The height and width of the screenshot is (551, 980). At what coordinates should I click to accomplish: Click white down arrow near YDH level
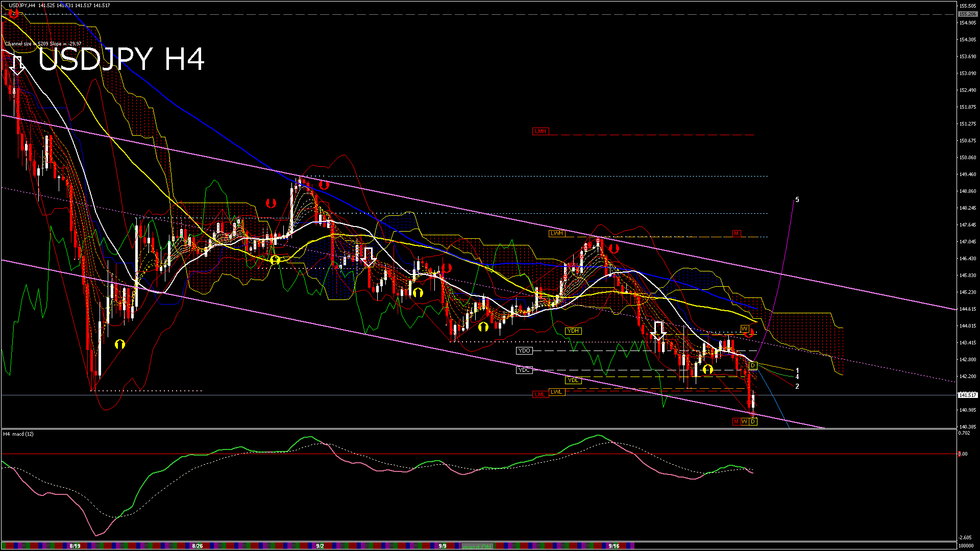(x=658, y=331)
